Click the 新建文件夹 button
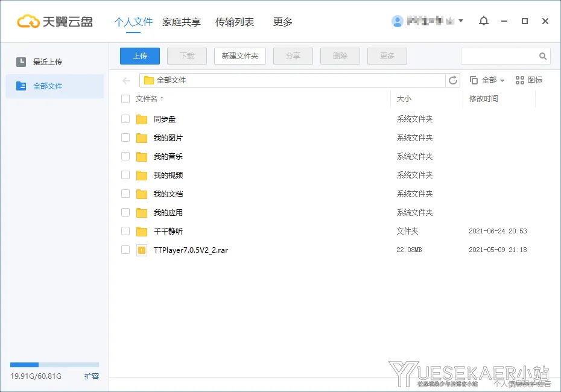 pyautogui.click(x=239, y=56)
